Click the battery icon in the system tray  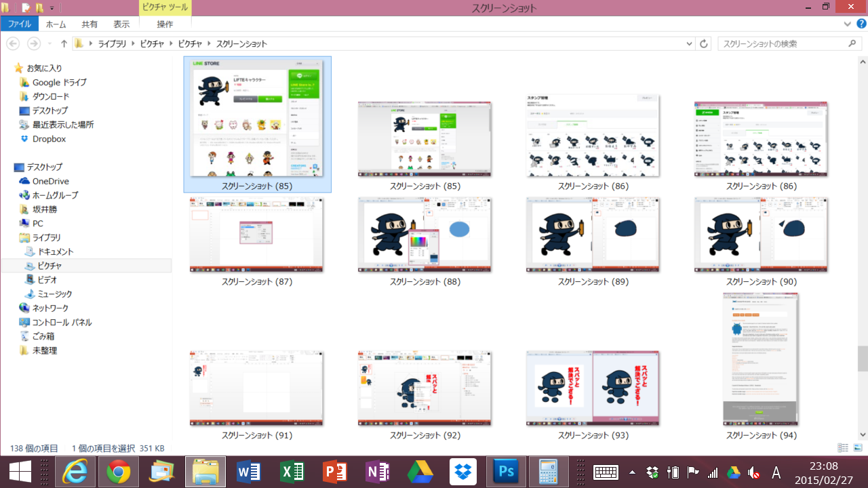tap(673, 472)
